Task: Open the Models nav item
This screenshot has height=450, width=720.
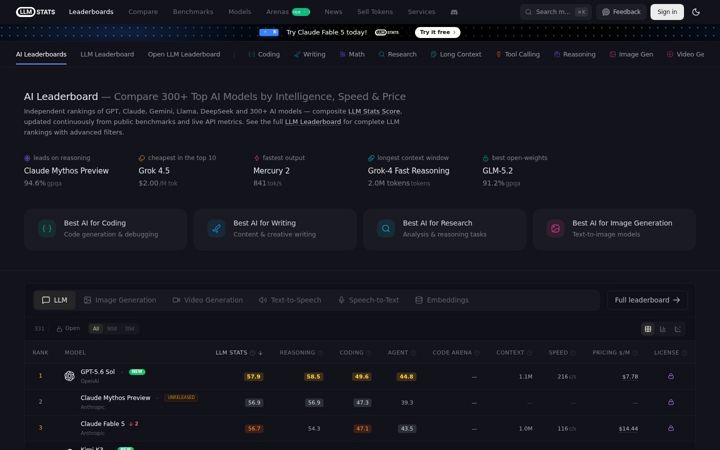Action: (x=240, y=12)
